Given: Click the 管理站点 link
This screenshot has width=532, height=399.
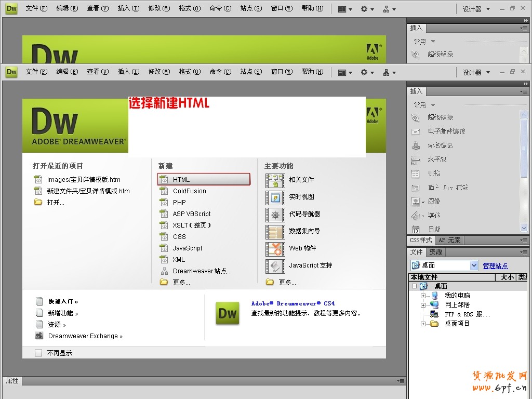Looking at the screenshot, I should point(495,265).
